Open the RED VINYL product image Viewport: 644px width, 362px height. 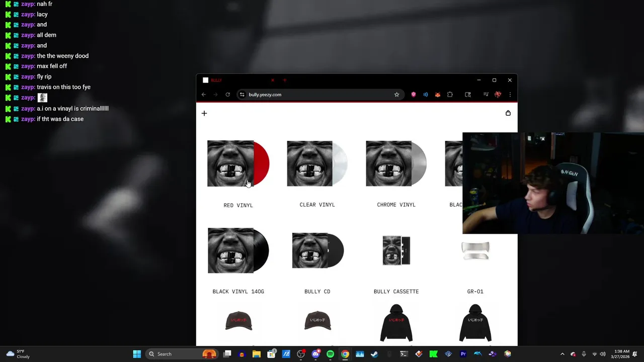point(238,163)
